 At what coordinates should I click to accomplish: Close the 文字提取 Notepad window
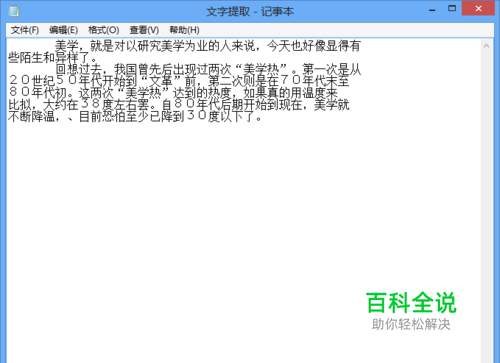[478, 8]
